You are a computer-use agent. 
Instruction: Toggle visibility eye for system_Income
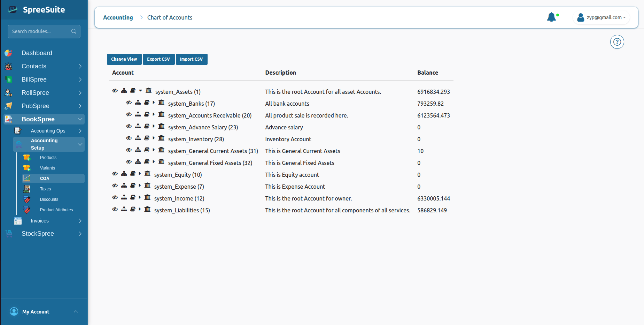tap(115, 197)
